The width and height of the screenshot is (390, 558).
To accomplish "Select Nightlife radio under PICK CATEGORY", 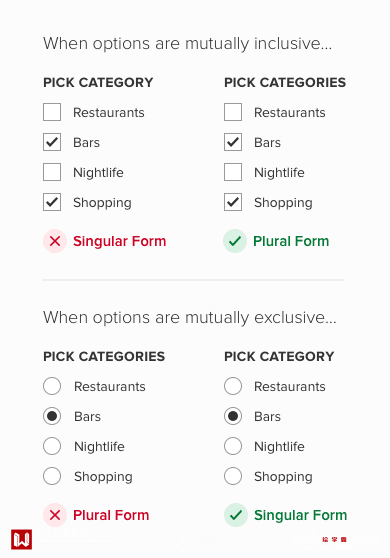I will click(233, 446).
